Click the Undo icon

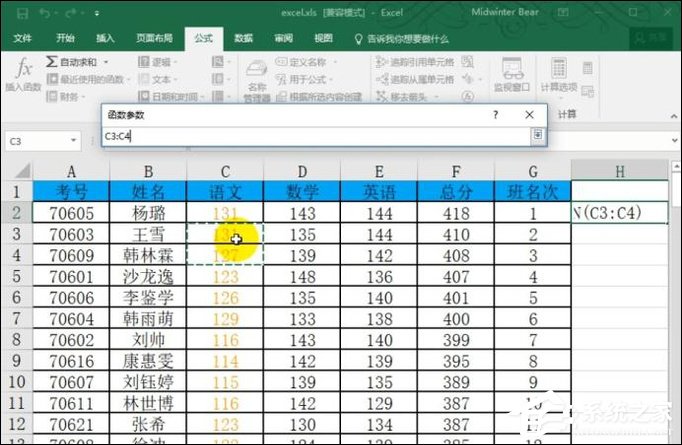pyautogui.click(x=44, y=13)
